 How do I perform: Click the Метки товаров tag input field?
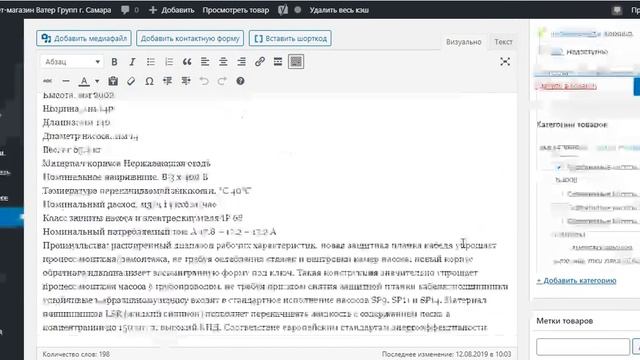(583, 347)
